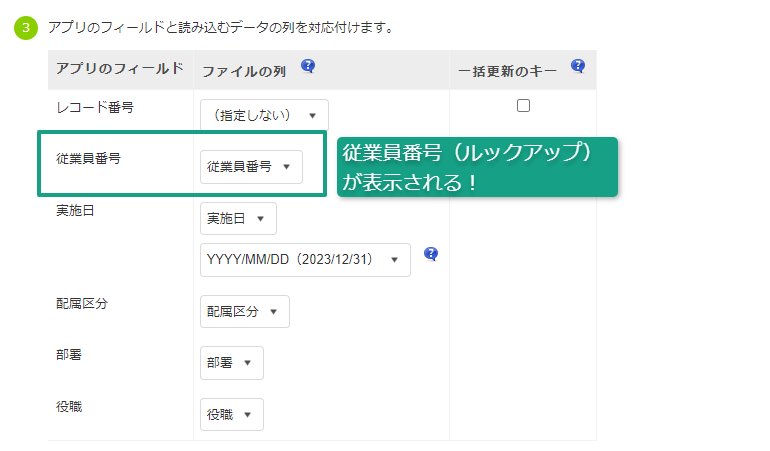770x451 pixels.
Task: Open the 役職 file column dropdown
Action: [232, 415]
